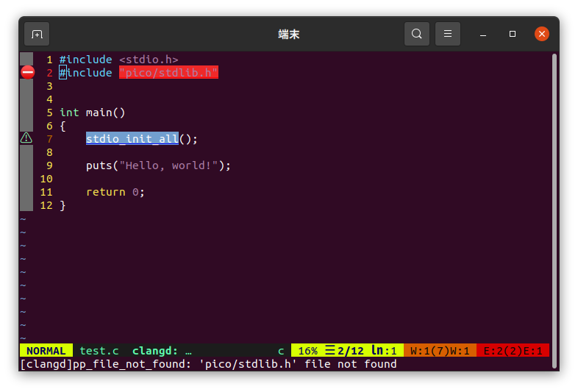
Task: Click the main() function name
Action: point(105,113)
